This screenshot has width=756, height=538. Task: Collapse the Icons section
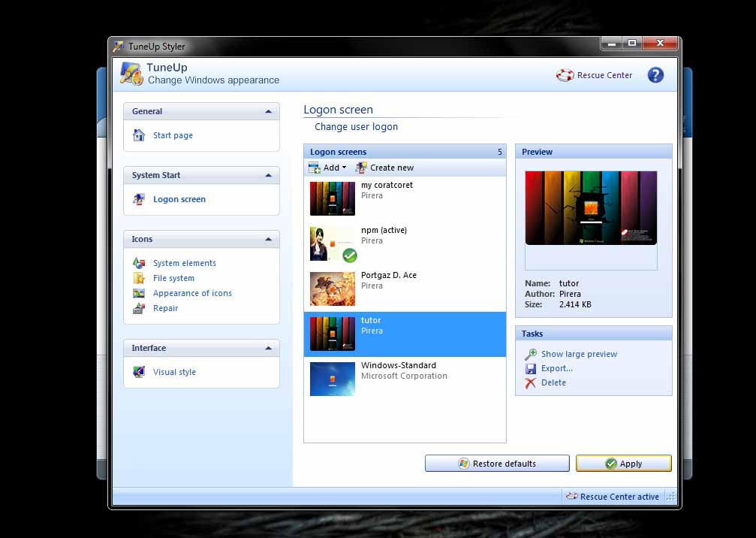[269, 238]
